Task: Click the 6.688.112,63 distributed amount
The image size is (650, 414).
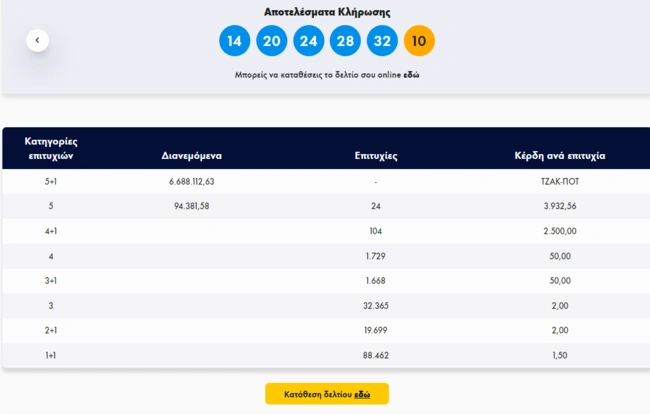Action: 192,182
